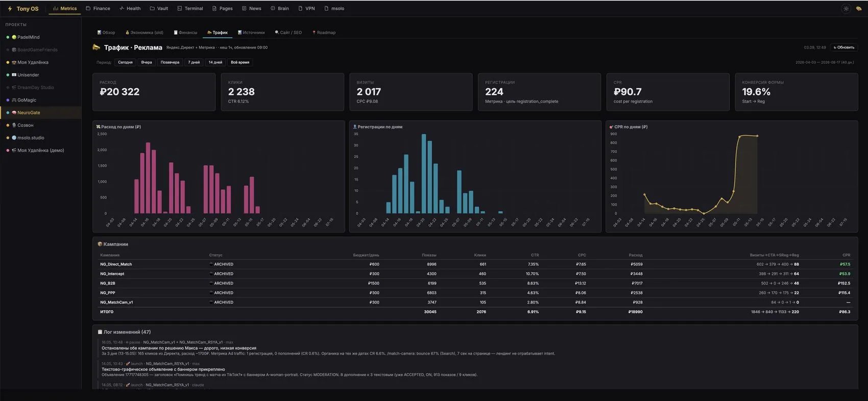Switch to the Сайт / SEO tab
This screenshot has width=868, height=401.
[x=288, y=33]
